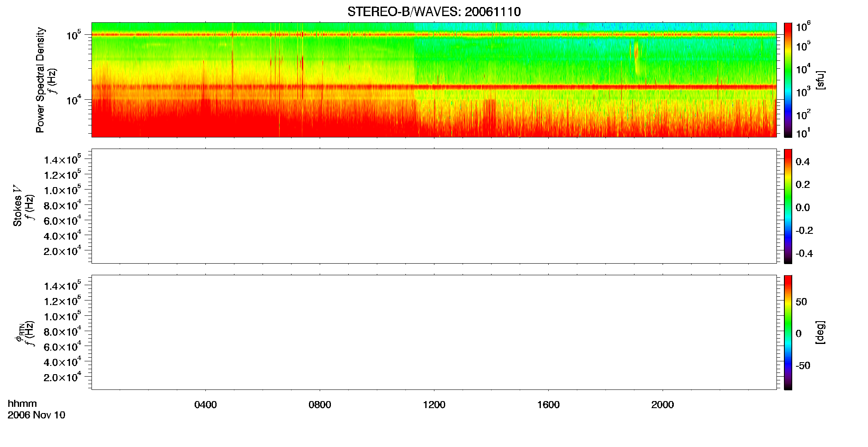Viewport: 868px width, 447px height.
Task: Click the Stokes V color bar
Action: [x=788, y=206]
